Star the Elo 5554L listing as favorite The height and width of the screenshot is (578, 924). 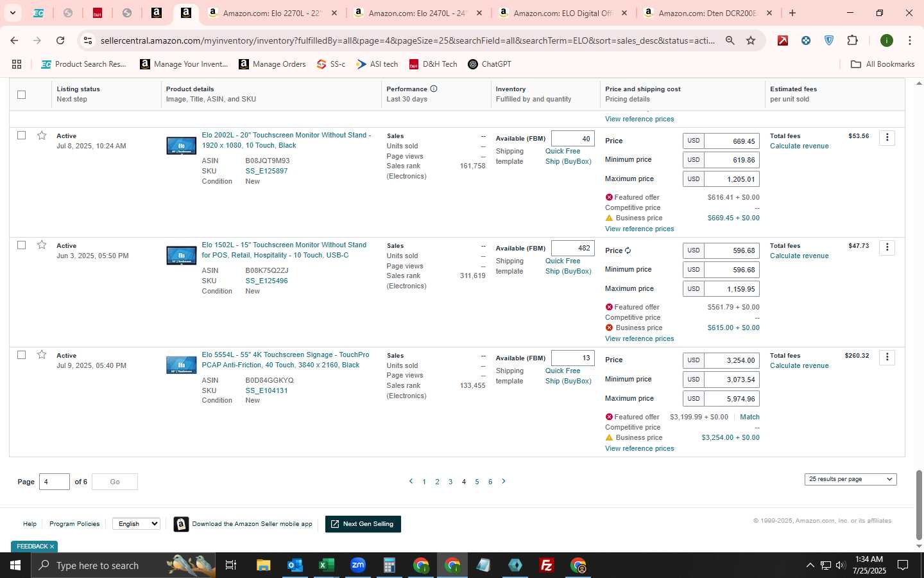tap(42, 355)
